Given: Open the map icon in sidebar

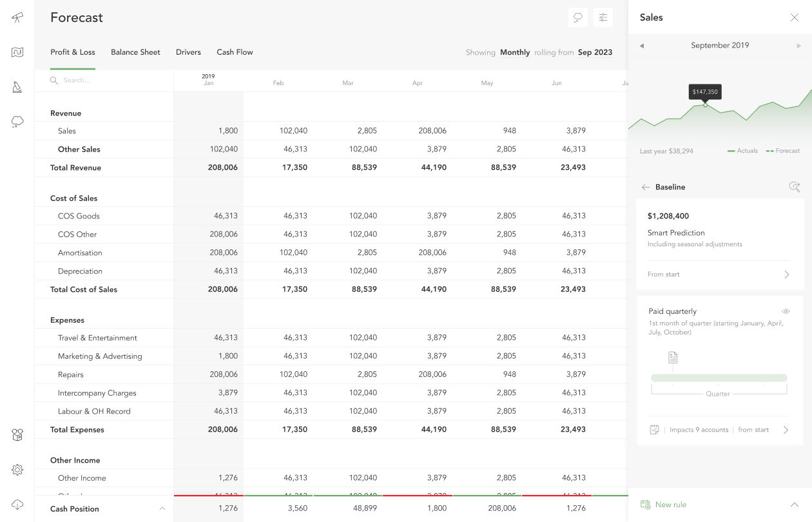Looking at the screenshot, I should [x=17, y=52].
